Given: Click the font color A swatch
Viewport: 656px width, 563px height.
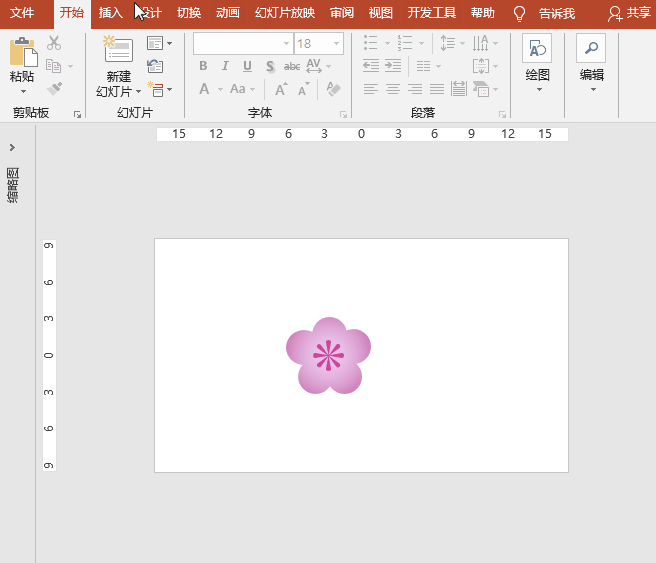Looking at the screenshot, I should [204, 89].
